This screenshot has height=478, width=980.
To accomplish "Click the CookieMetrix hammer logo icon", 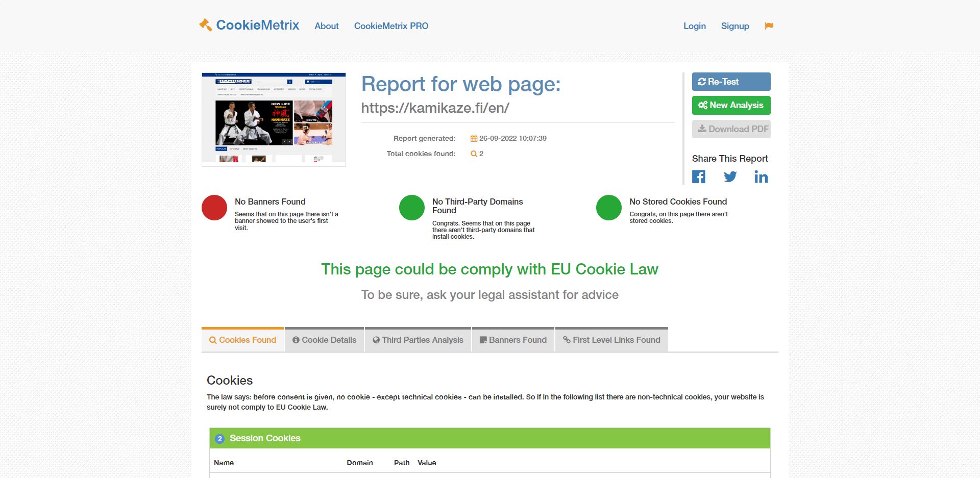I will [x=206, y=25].
